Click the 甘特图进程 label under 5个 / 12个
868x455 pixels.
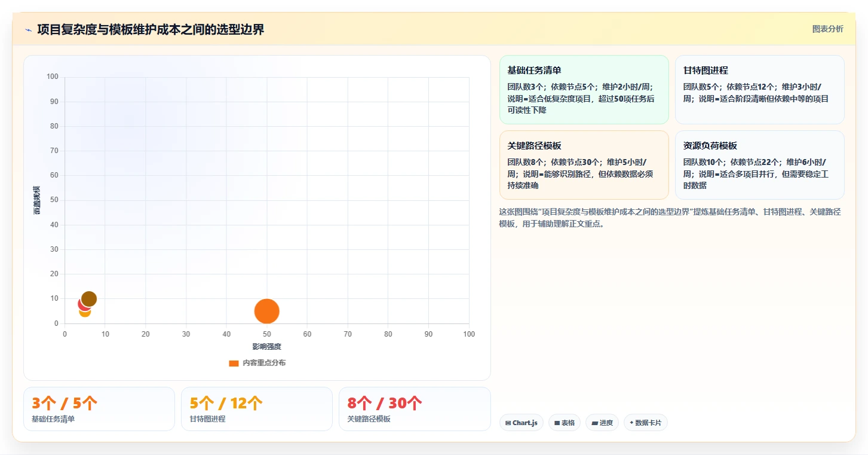[207, 419]
